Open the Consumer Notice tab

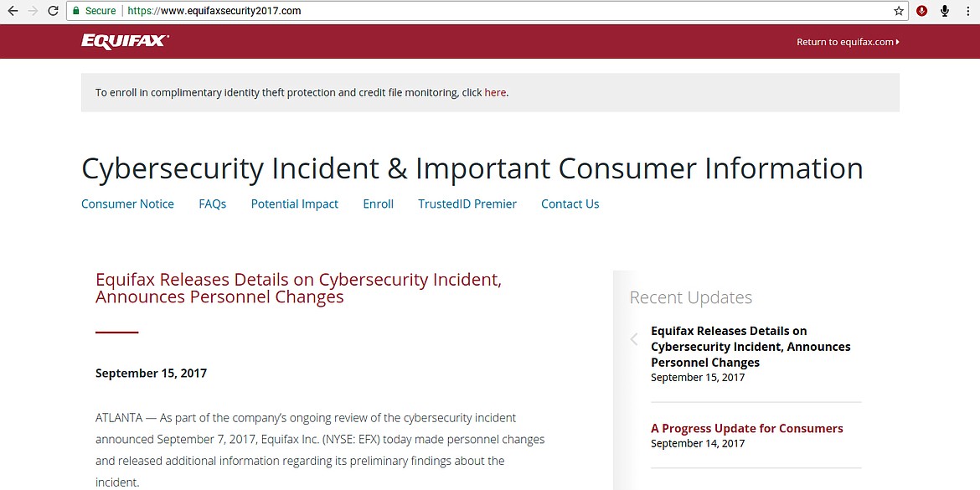pos(127,204)
